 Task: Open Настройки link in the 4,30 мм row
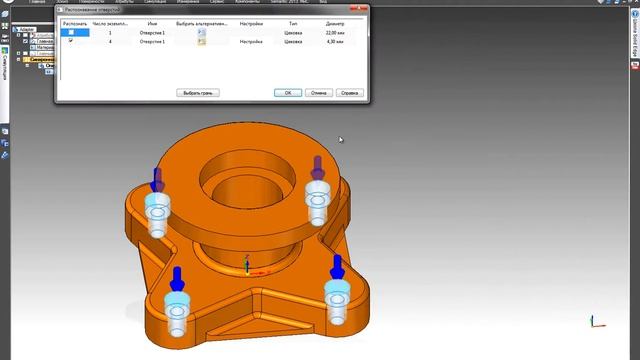point(251,42)
